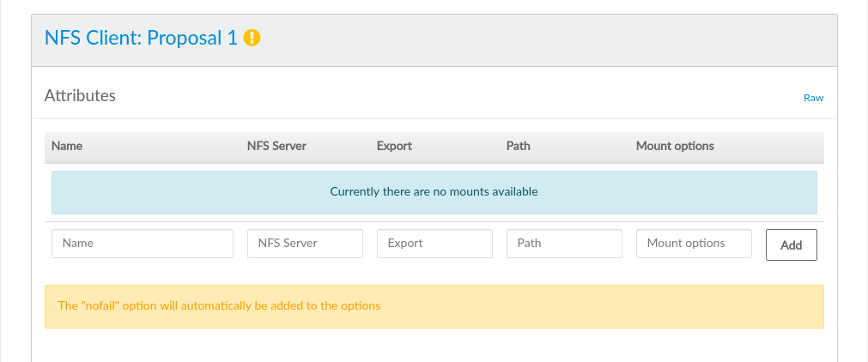Select the Export text box
This screenshot has height=362, width=868.
[434, 244]
